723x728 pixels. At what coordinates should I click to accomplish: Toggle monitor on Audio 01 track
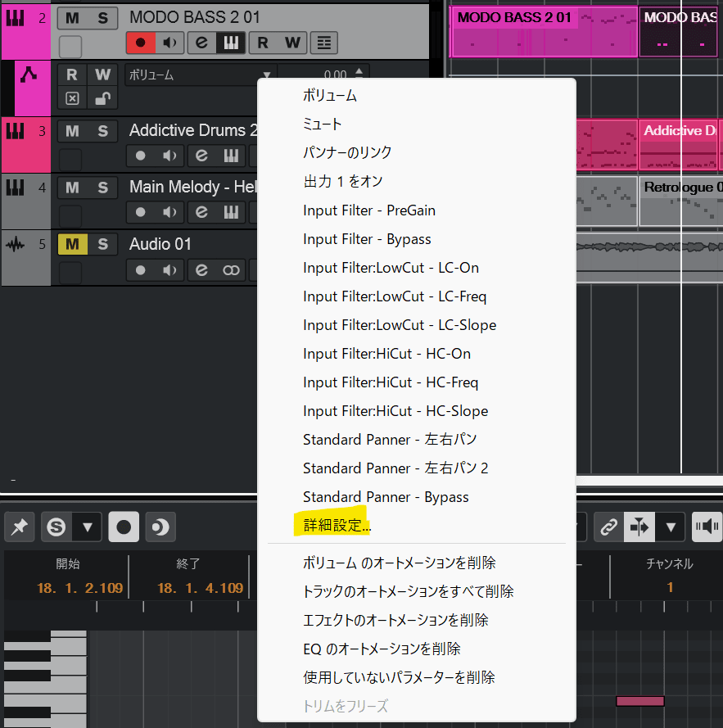coord(169,270)
